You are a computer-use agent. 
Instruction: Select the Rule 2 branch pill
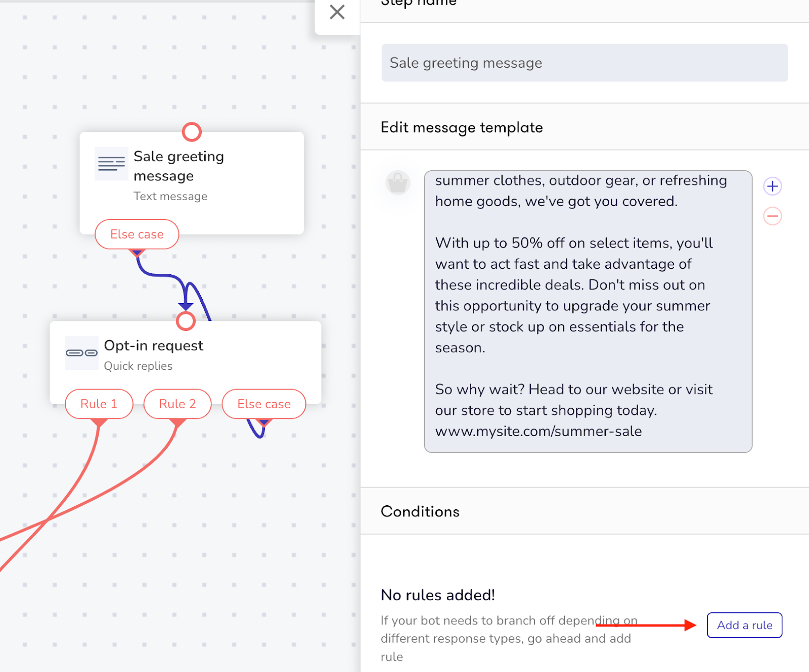[177, 404]
